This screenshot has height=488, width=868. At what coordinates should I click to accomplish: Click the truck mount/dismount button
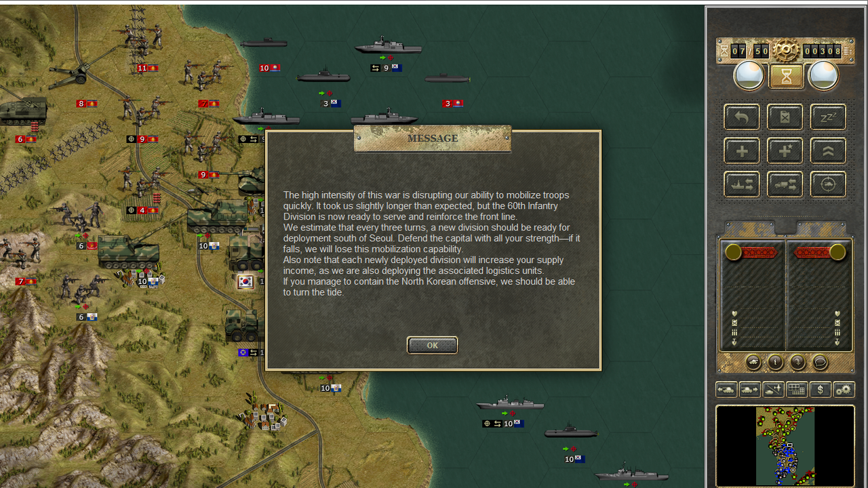tap(785, 184)
